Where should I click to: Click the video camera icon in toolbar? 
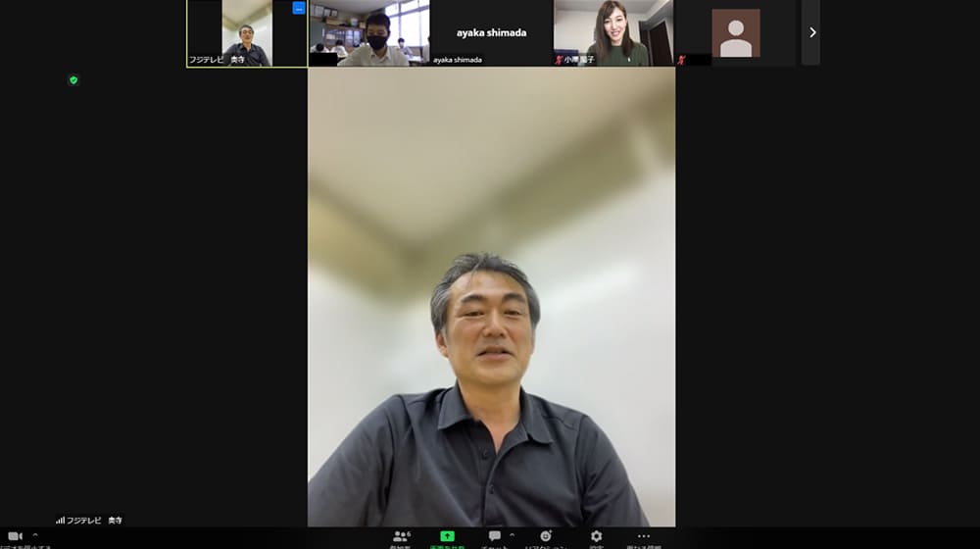pos(15,537)
